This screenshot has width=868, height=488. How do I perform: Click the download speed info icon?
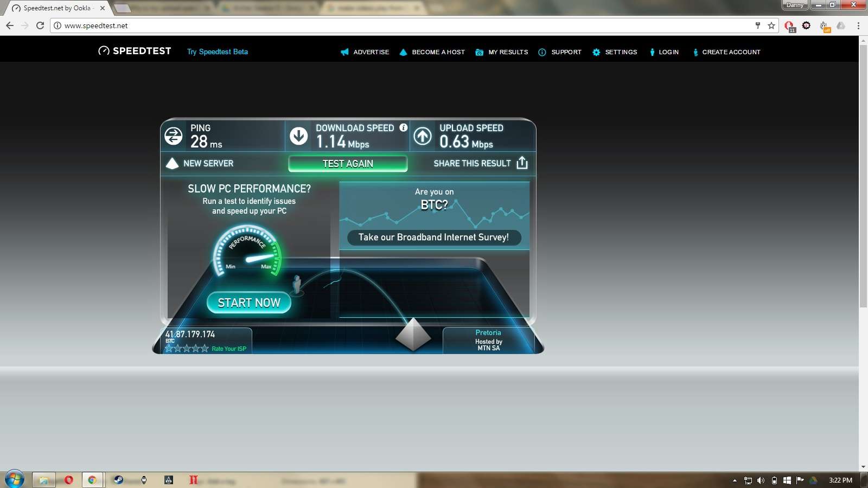[404, 127]
